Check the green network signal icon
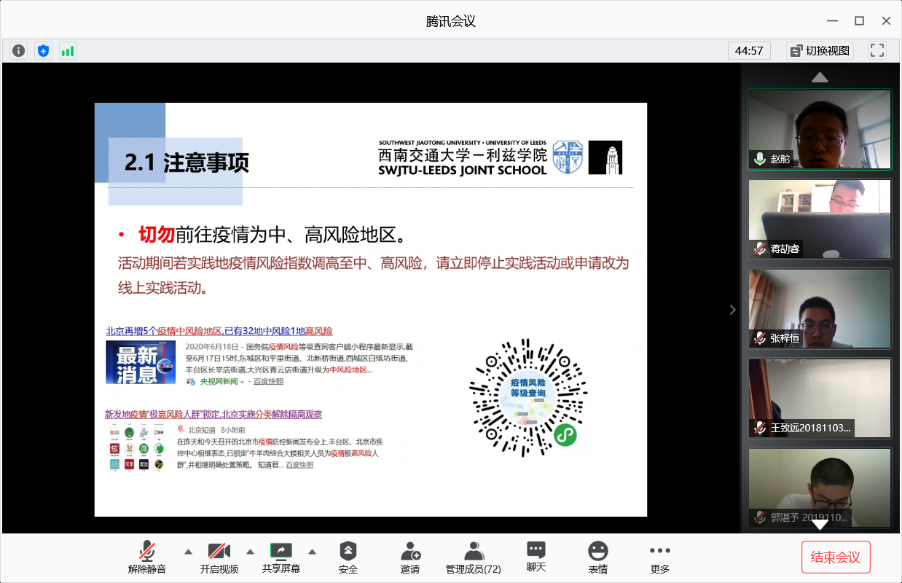 coord(67,51)
